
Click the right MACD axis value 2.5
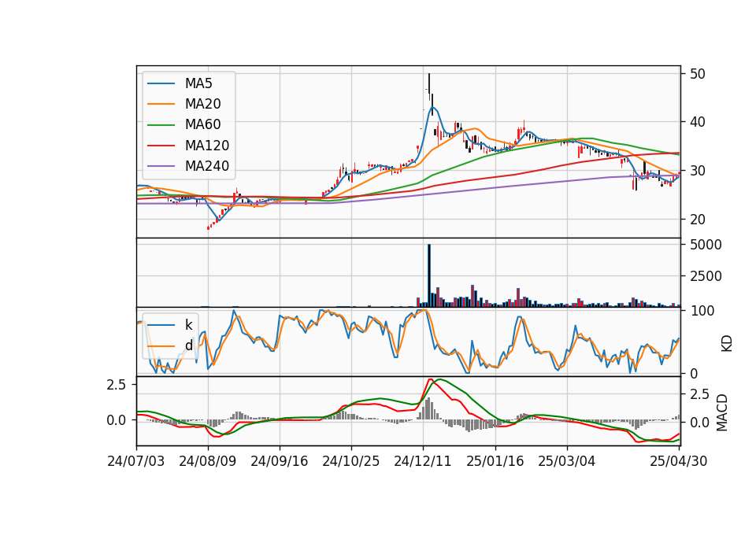(x=699, y=395)
